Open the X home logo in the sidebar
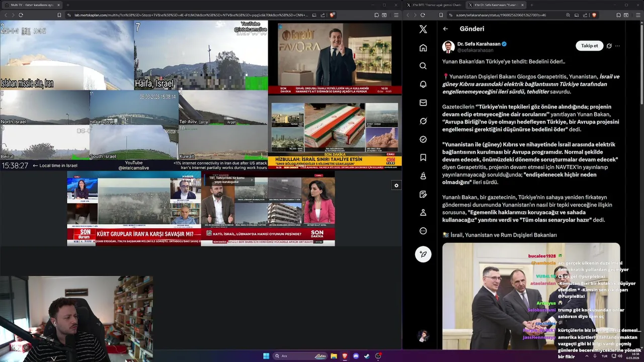The height and width of the screenshot is (362, 644). point(423,29)
